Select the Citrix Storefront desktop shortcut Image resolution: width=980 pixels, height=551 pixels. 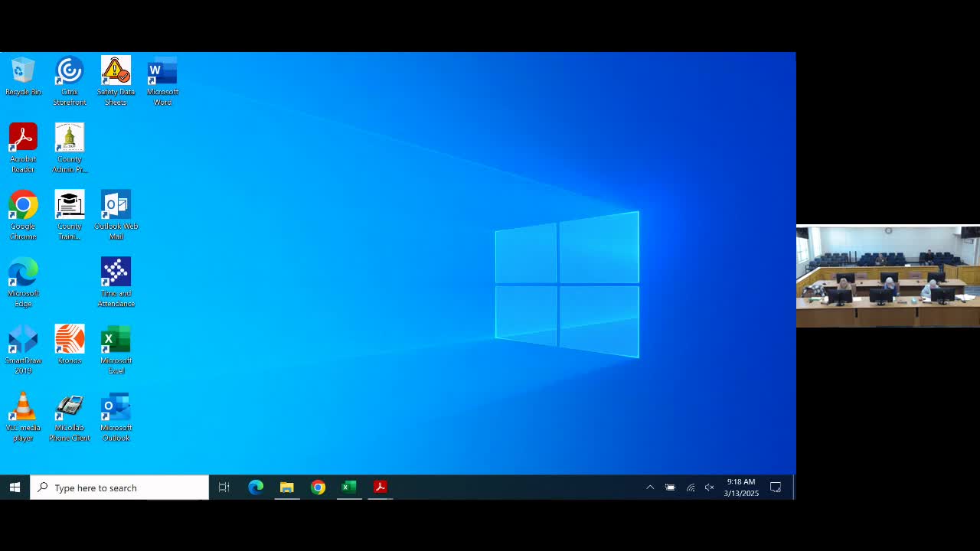point(70,81)
